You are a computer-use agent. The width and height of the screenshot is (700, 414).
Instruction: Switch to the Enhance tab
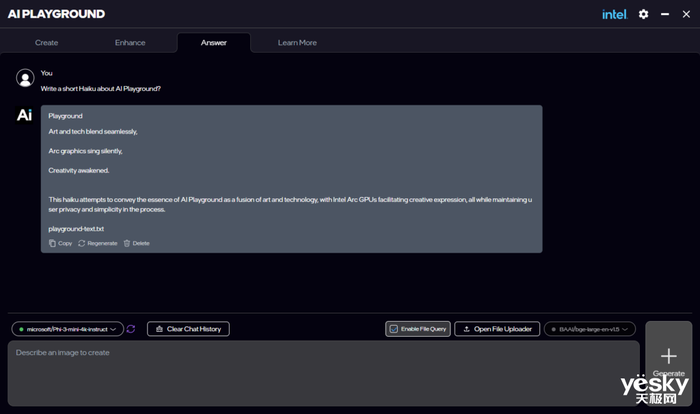point(130,43)
